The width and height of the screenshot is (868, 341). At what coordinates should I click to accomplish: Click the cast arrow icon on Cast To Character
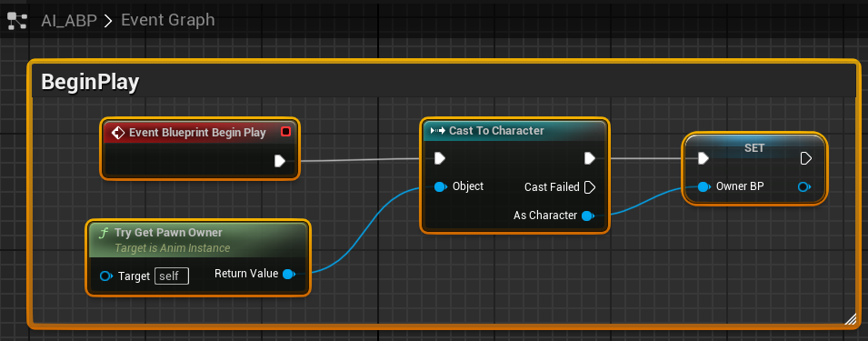click(438, 131)
